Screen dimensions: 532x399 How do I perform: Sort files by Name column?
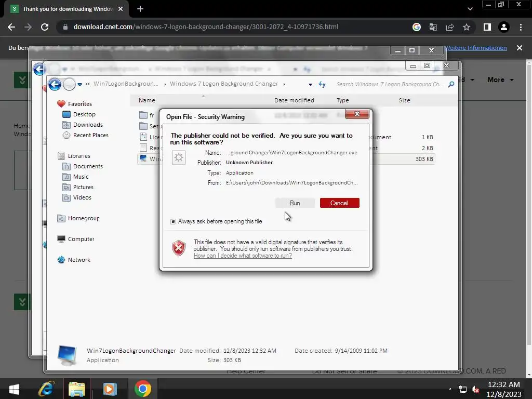(147, 100)
